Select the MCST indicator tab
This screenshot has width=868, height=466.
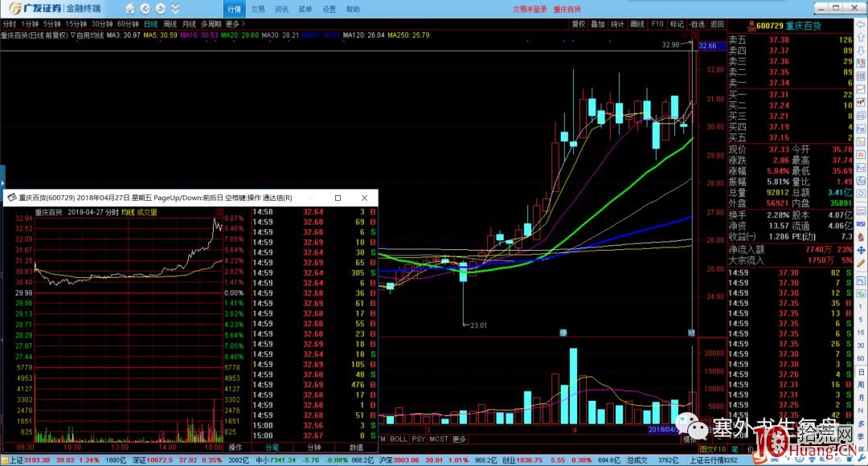[439, 439]
